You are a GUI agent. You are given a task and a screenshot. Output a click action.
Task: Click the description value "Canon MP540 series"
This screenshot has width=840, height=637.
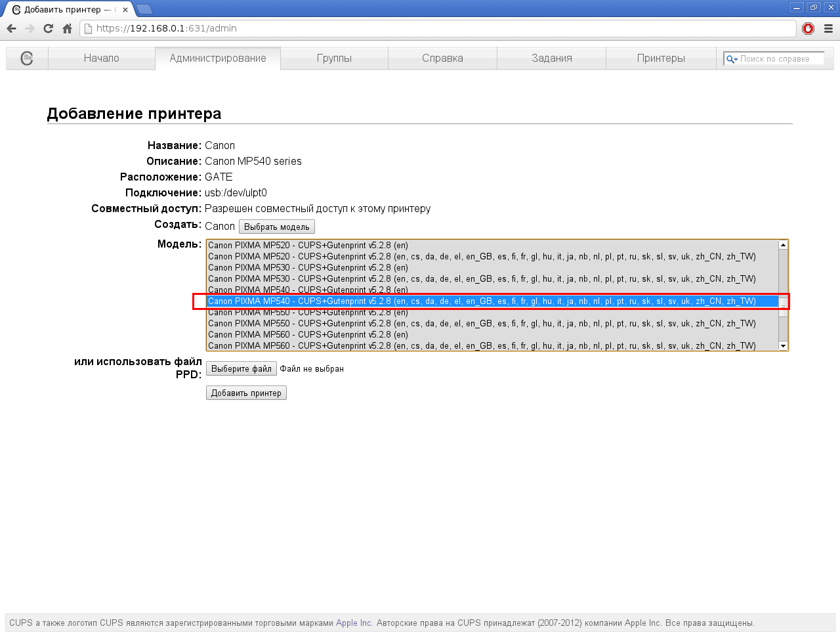point(253,161)
